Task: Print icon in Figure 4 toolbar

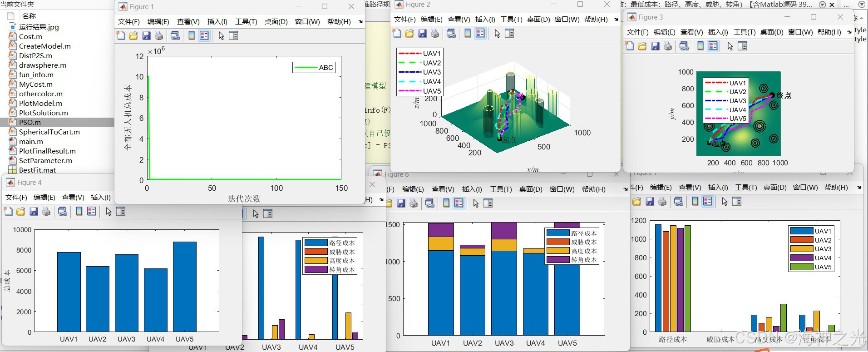Action: click(x=46, y=211)
